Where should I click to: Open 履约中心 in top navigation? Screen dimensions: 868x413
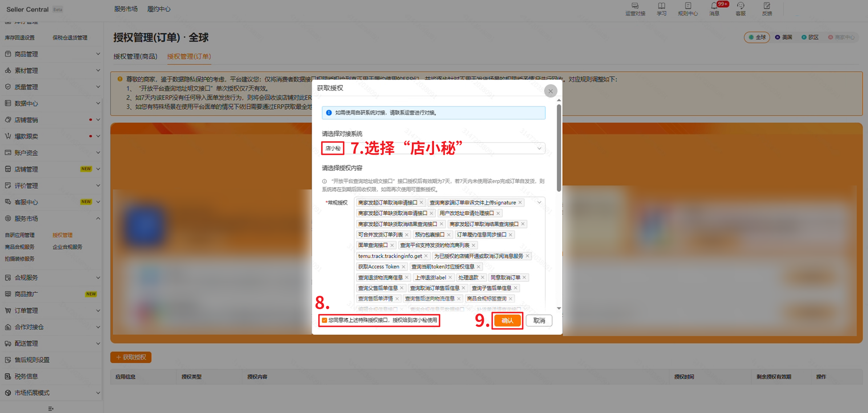(x=159, y=9)
